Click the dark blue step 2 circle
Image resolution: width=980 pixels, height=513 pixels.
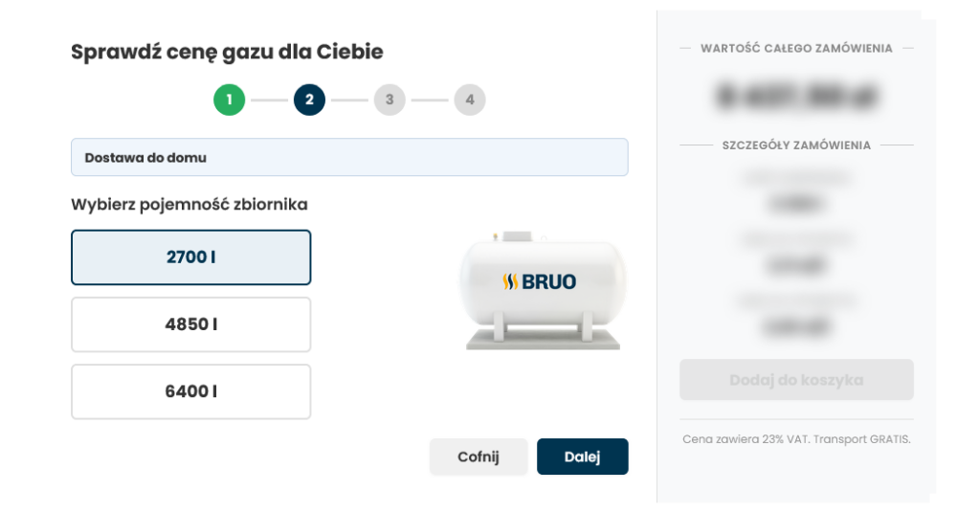pos(309,100)
